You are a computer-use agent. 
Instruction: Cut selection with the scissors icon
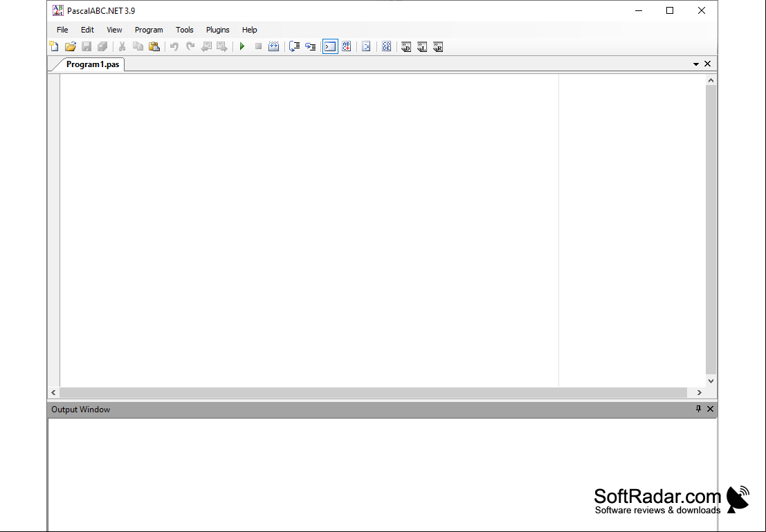(122, 46)
